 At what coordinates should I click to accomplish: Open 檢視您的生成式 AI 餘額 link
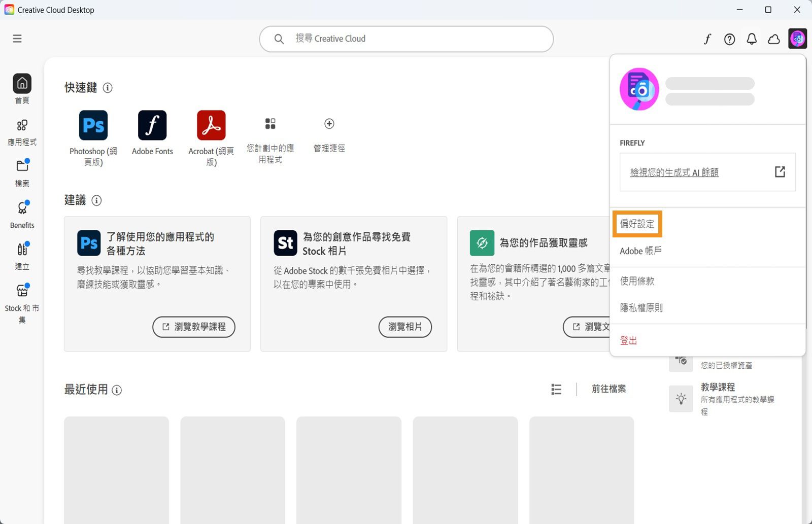point(674,172)
